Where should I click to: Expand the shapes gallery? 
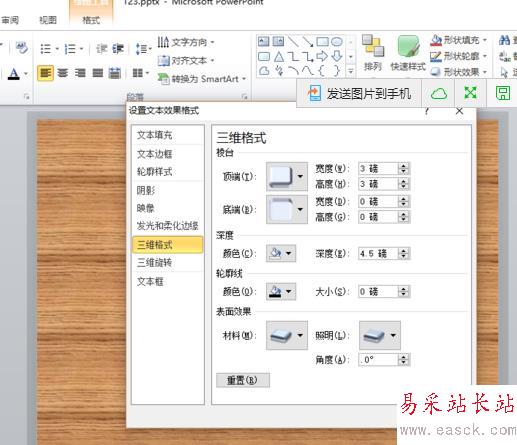pyautogui.click(x=351, y=71)
